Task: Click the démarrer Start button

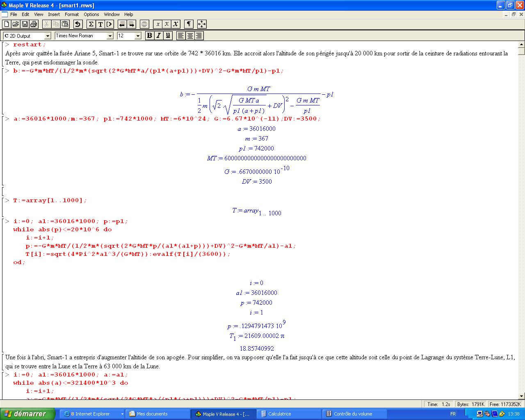Action: click(x=27, y=414)
